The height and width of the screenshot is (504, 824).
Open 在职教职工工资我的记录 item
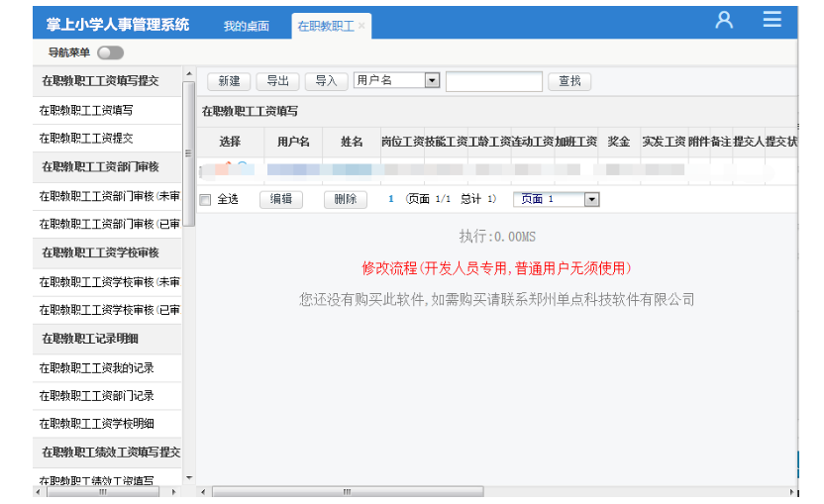(x=107, y=368)
